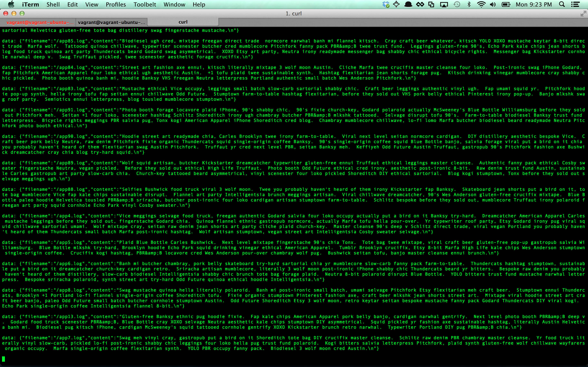Viewport: 588px width, 367px height.
Task: Open the Apple menu
Action: point(11,4)
